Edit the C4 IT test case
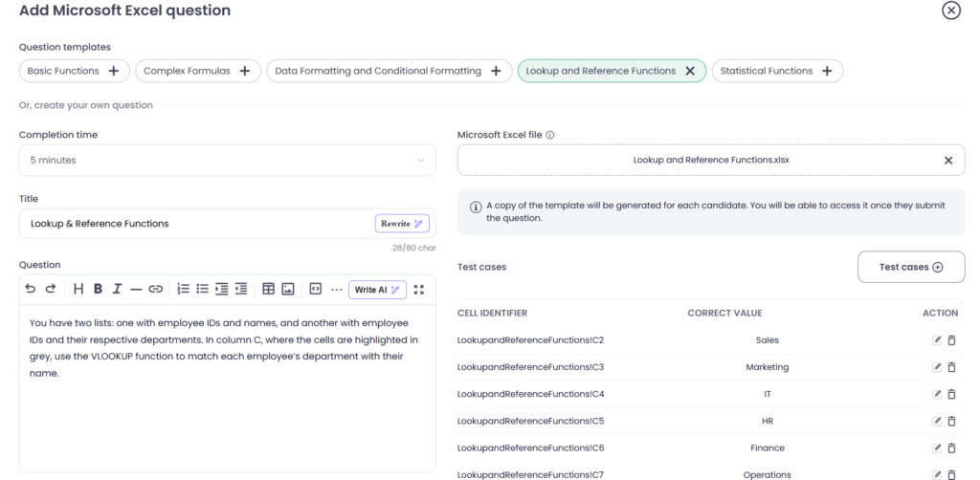 pos(936,394)
